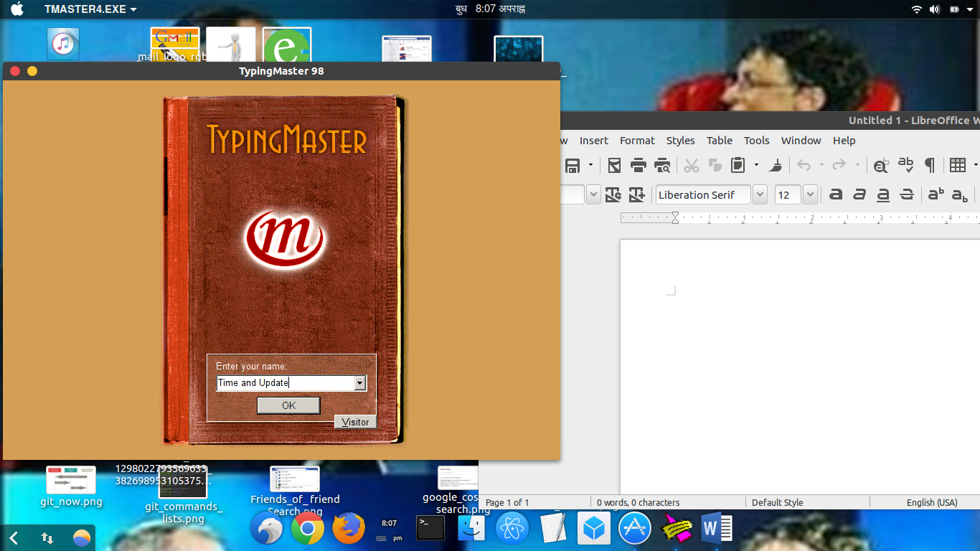Open the Format menu in LibreOffice Writer
980x551 pixels.
click(637, 141)
